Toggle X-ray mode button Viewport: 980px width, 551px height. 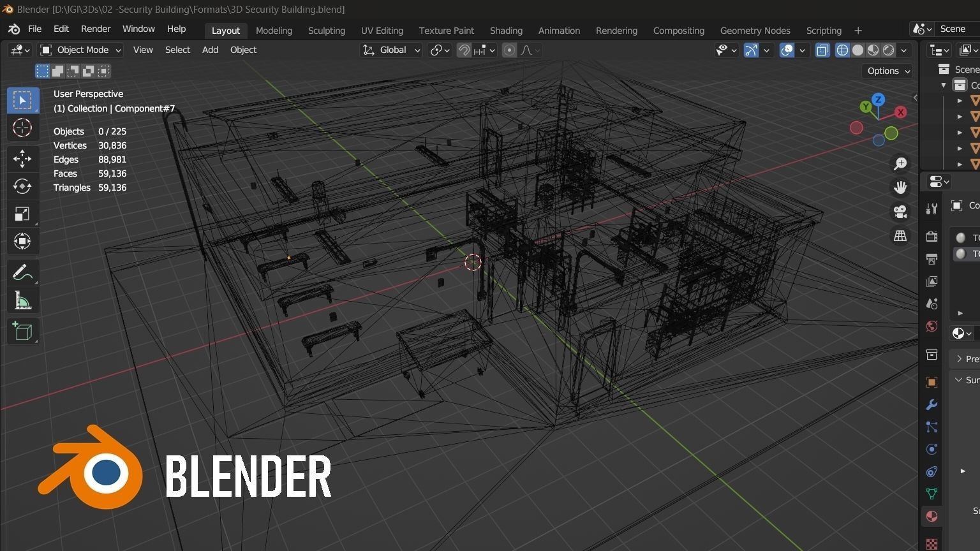tap(822, 50)
